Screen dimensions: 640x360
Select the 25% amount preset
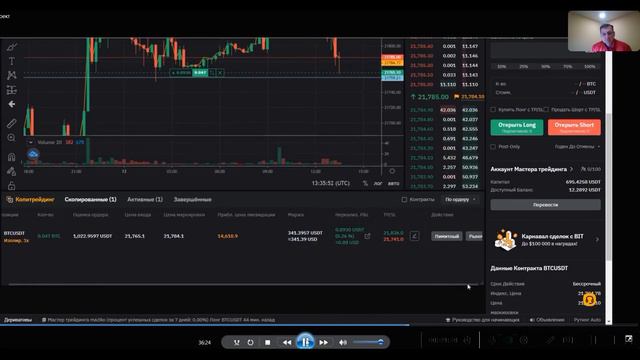click(x=524, y=67)
